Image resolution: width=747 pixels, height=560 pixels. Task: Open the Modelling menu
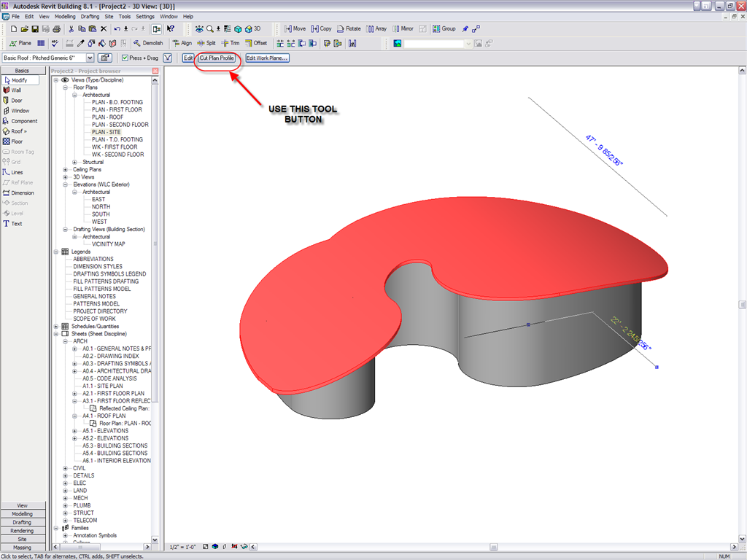pyautogui.click(x=65, y=16)
